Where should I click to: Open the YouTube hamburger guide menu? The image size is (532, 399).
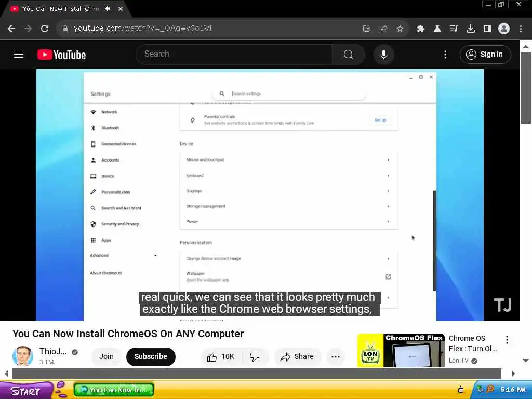click(19, 54)
